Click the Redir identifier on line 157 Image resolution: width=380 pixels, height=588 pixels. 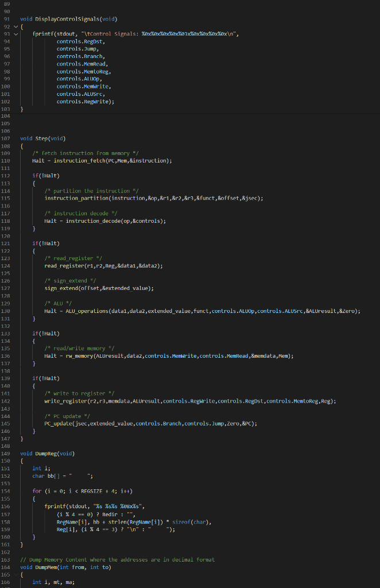pyautogui.click(x=110, y=514)
